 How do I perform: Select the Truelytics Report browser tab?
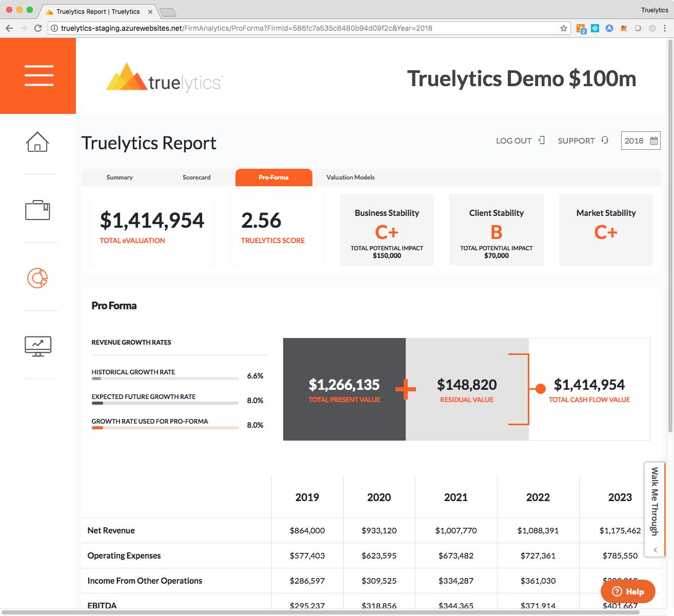point(97,11)
